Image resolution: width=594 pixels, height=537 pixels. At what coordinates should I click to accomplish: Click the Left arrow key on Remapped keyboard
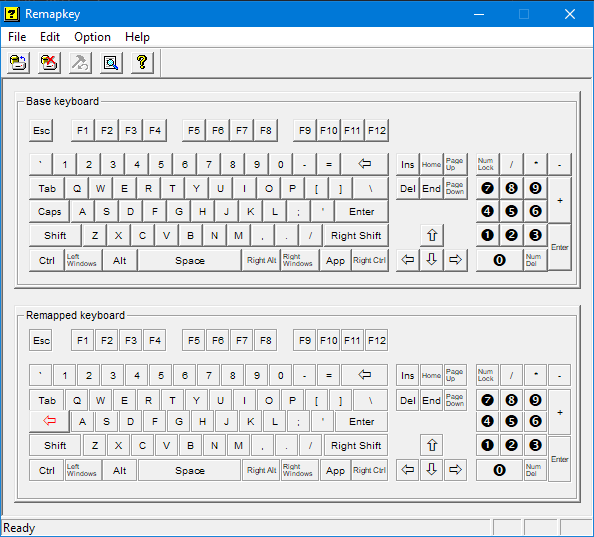click(x=408, y=470)
